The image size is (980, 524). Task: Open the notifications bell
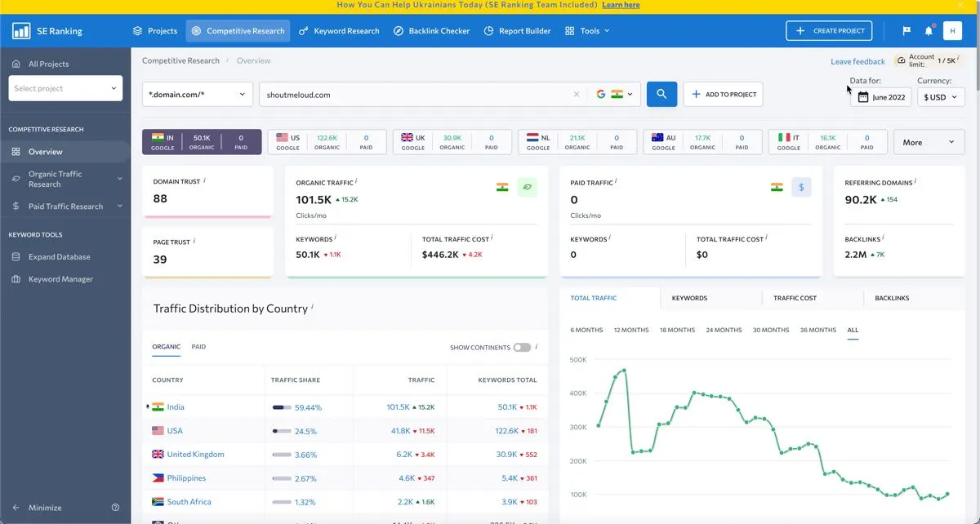929,30
